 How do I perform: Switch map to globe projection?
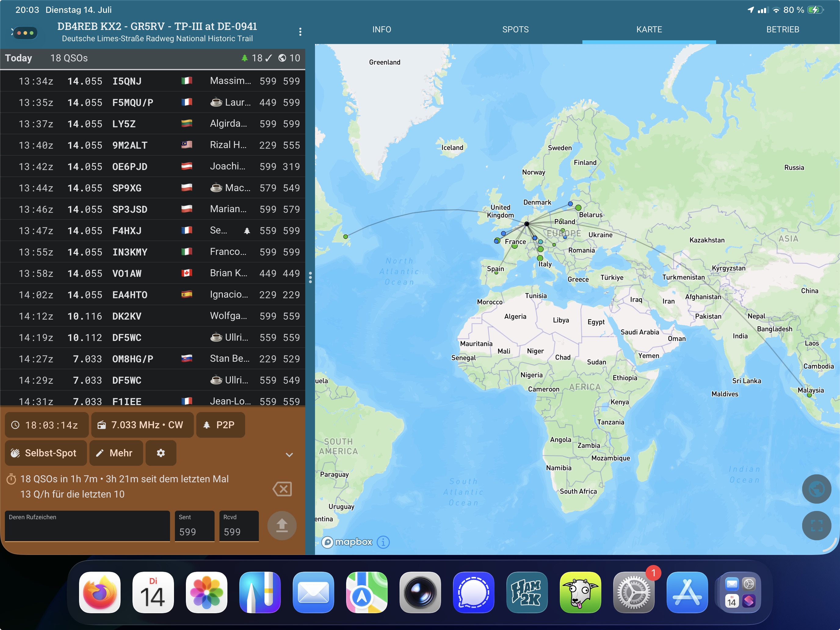coord(816,489)
